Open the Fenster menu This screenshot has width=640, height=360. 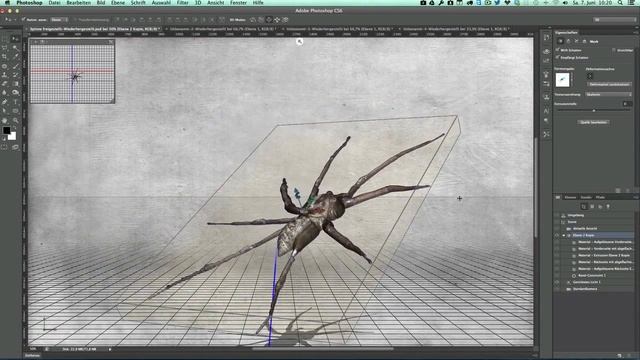coord(238,3)
